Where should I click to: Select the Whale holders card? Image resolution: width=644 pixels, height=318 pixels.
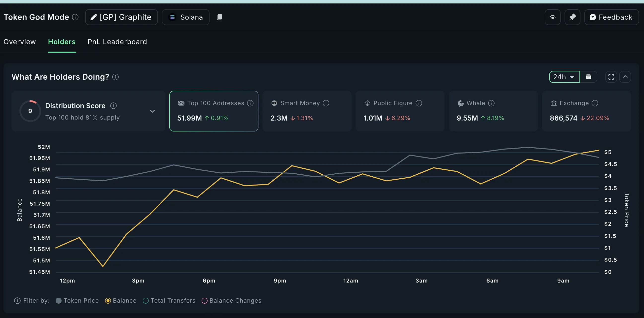pyautogui.click(x=493, y=111)
